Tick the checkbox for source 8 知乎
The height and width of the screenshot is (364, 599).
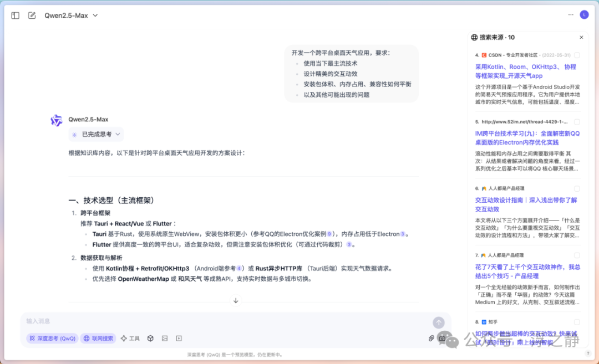577,322
